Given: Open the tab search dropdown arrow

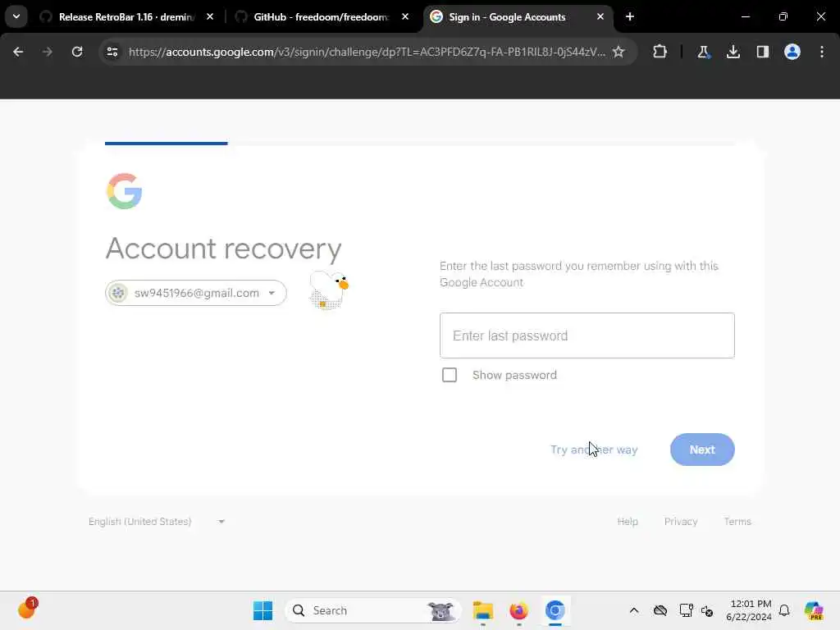Looking at the screenshot, I should coord(16,16).
